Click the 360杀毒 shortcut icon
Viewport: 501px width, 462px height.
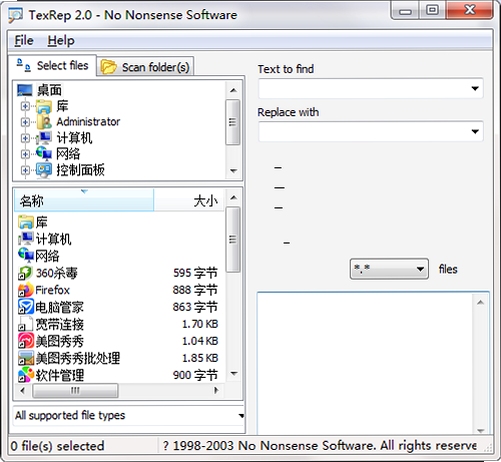click(26, 273)
